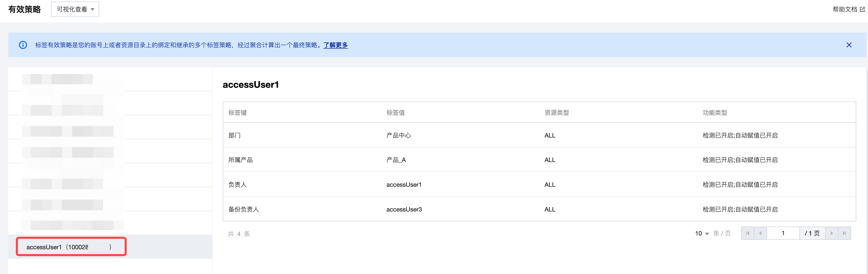Select the 部门 tag key row
The image size is (868, 274).
pyautogui.click(x=234, y=135)
